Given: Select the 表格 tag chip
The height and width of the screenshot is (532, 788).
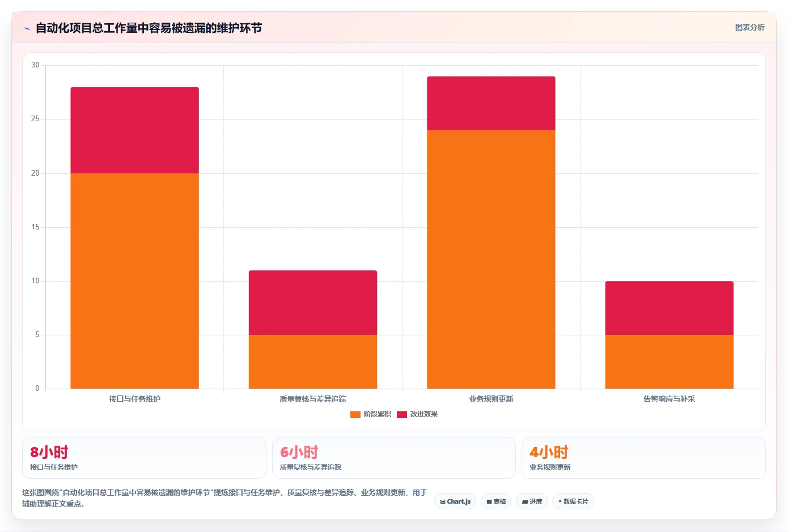Looking at the screenshot, I should pos(496,501).
